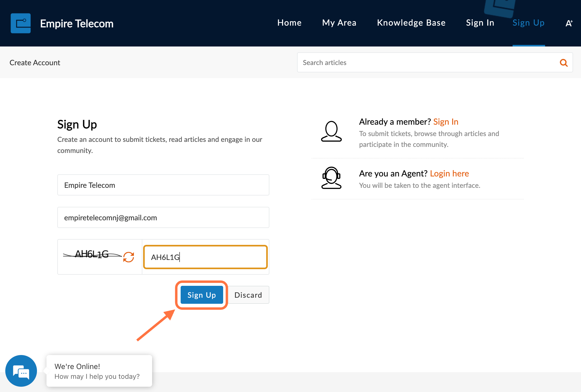Click the Create Account breadcrumb text

click(35, 63)
